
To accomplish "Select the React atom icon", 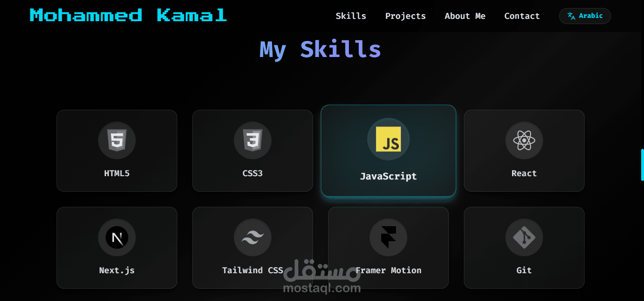I will [x=524, y=140].
